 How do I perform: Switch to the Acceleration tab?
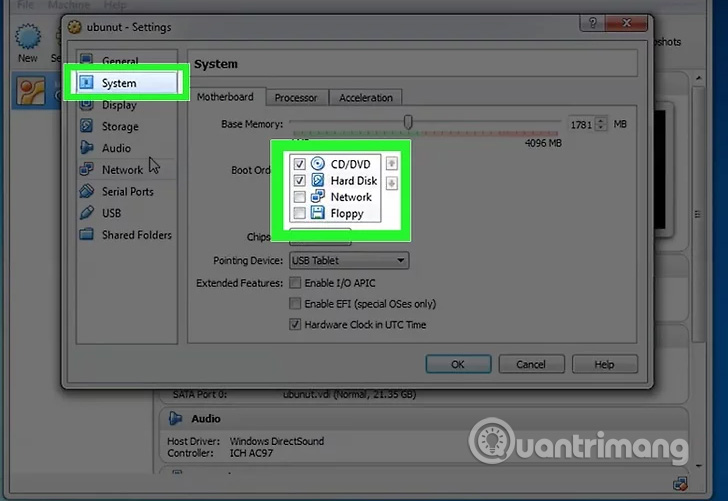pos(365,98)
